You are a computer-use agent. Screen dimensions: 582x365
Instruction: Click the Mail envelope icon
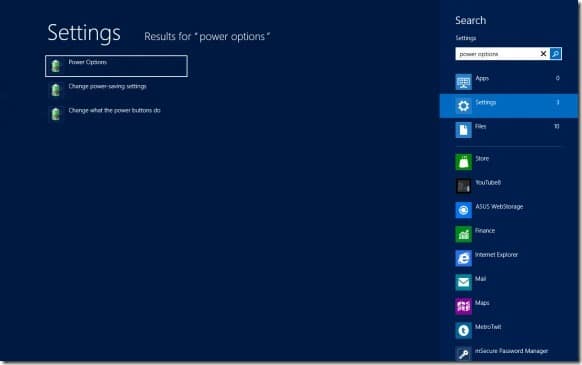click(464, 282)
